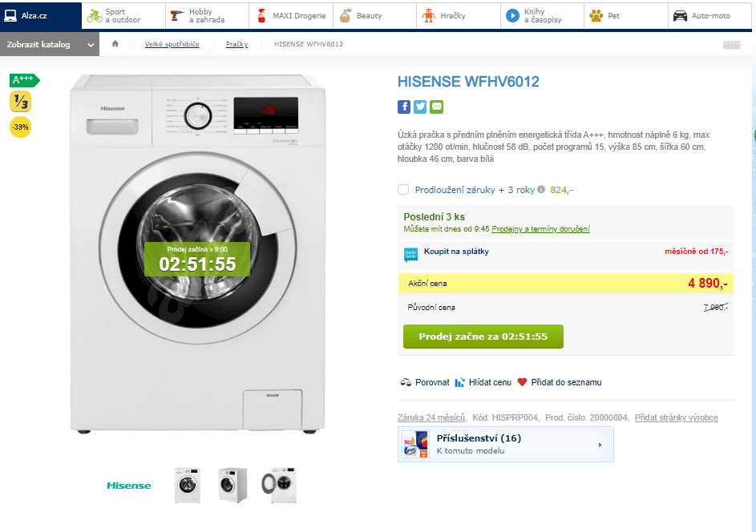Go to the home breadcrumb icon
Screen dimensions: 756x532
(115, 44)
